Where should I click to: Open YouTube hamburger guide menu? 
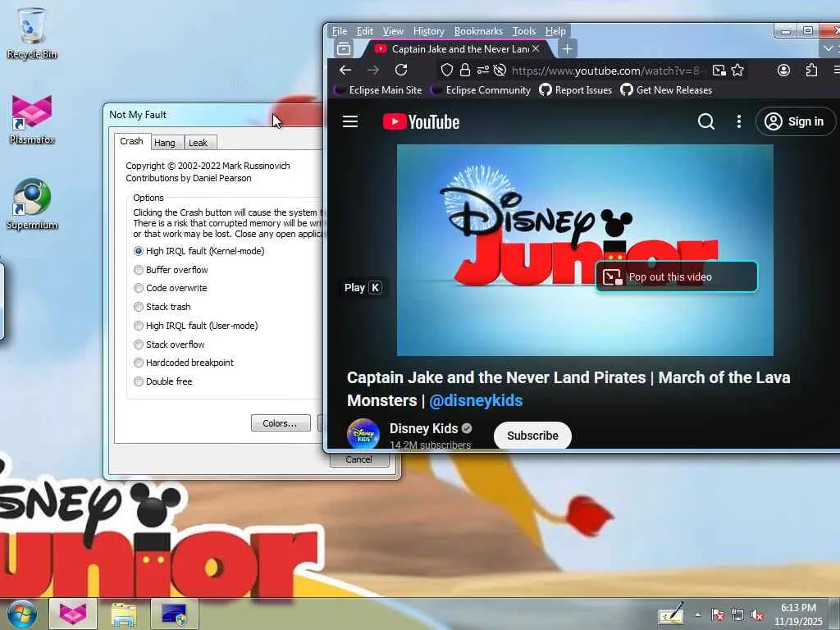click(350, 121)
